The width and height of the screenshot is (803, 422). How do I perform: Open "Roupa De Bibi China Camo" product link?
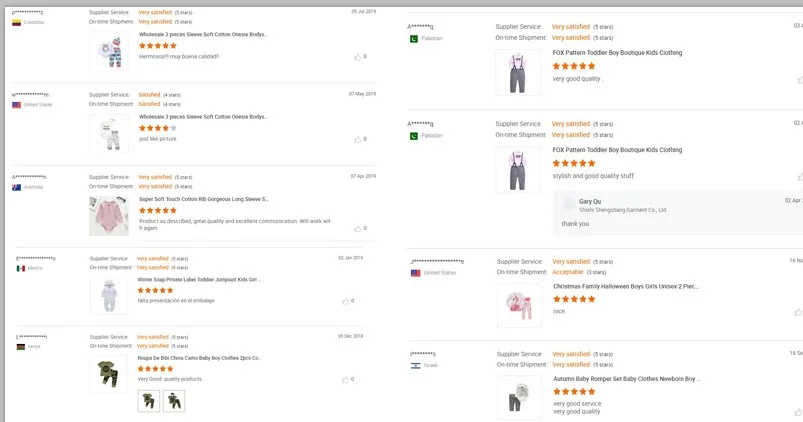pyautogui.click(x=199, y=358)
